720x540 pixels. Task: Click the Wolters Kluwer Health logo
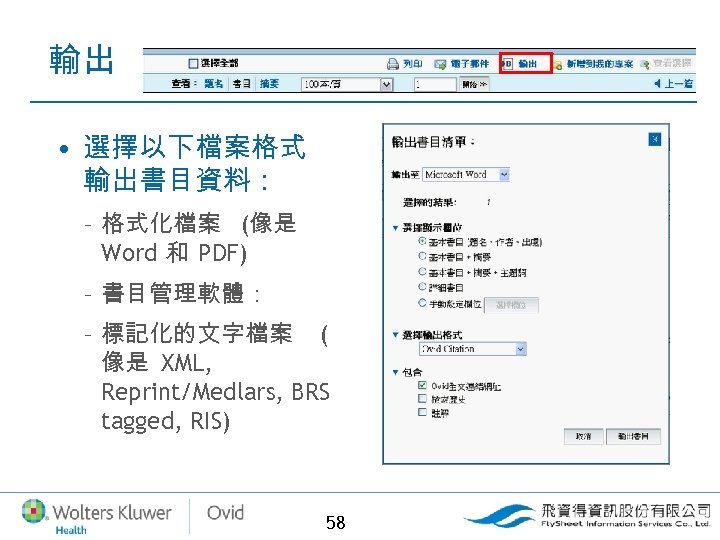tap(96, 516)
